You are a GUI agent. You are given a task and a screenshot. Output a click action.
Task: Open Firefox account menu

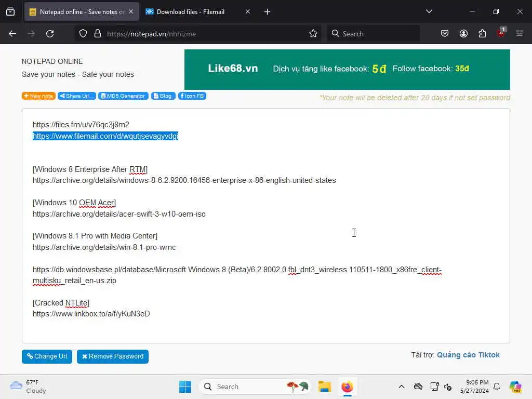coord(463,34)
